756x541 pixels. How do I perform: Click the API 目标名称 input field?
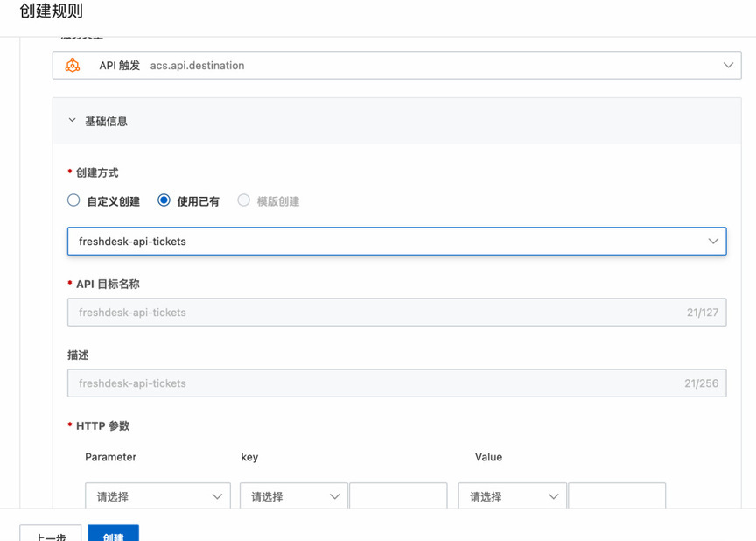pyautogui.click(x=396, y=312)
